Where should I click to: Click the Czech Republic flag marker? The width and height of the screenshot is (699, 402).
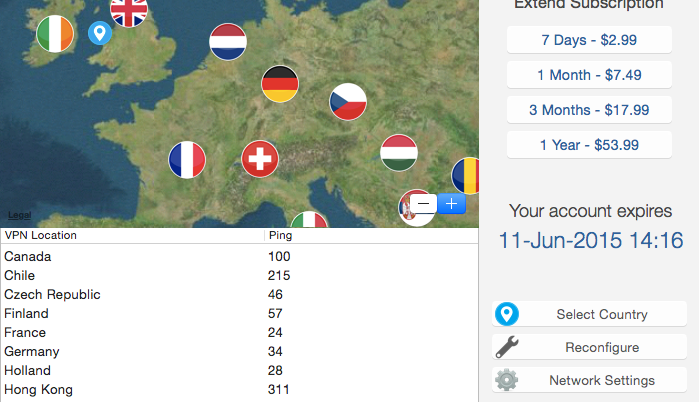[x=348, y=101]
